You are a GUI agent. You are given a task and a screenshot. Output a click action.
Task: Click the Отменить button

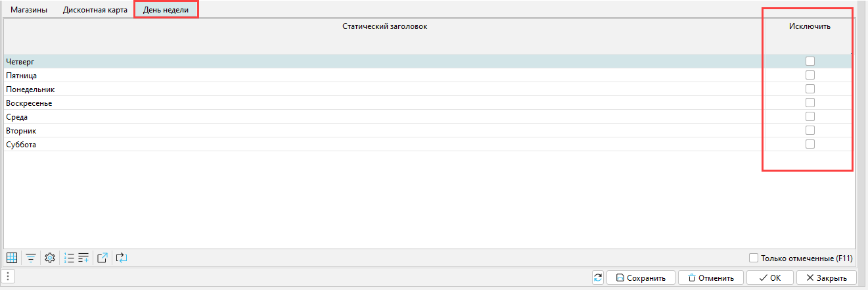coord(710,278)
